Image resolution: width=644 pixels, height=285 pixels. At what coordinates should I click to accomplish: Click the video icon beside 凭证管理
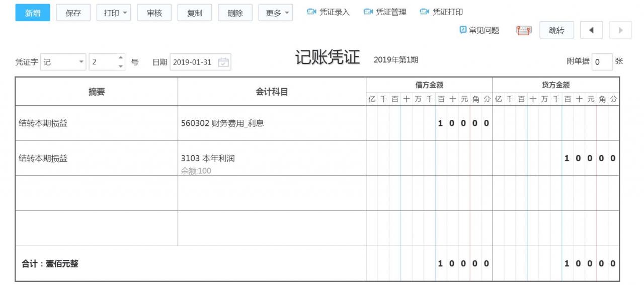368,12
